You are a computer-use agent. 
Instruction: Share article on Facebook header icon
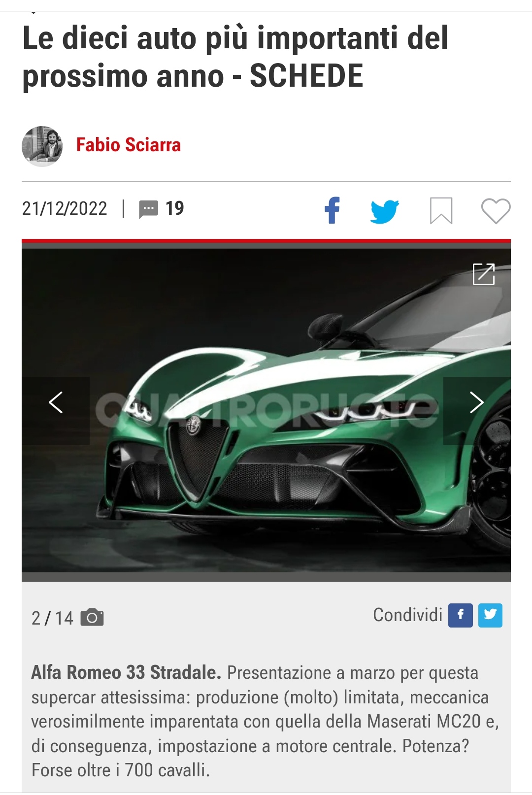[x=332, y=210]
